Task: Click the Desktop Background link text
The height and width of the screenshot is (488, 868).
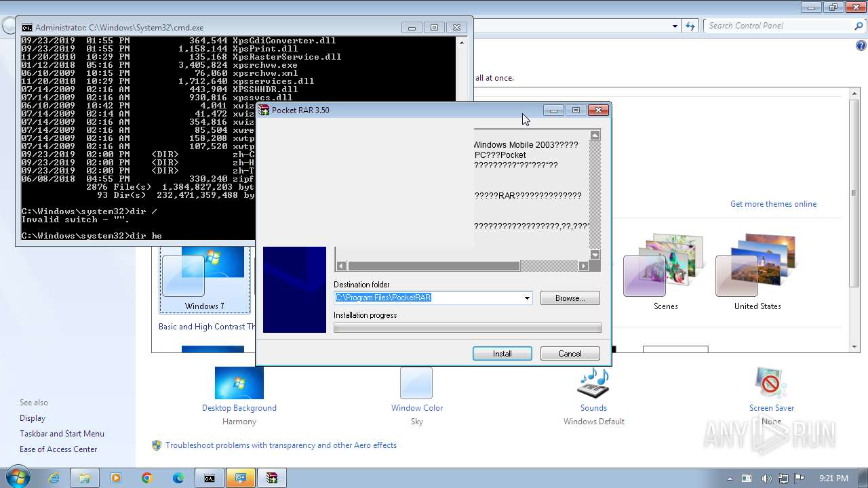Action: 239,408
